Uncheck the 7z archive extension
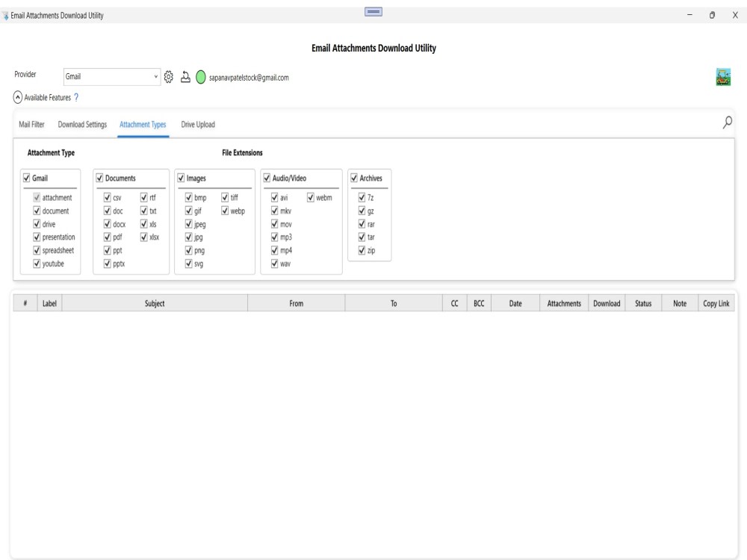The image size is (747, 560). tap(362, 197)
